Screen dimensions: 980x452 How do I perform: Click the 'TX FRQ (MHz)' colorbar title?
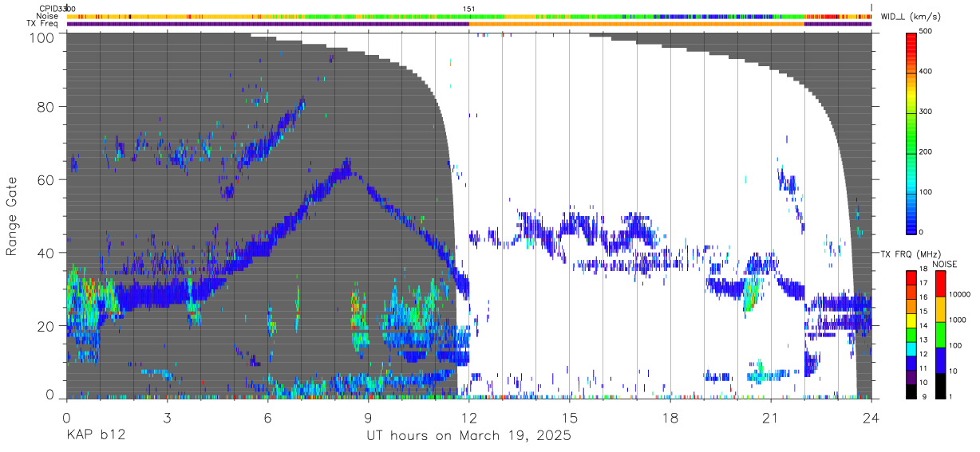click(911, 254)
